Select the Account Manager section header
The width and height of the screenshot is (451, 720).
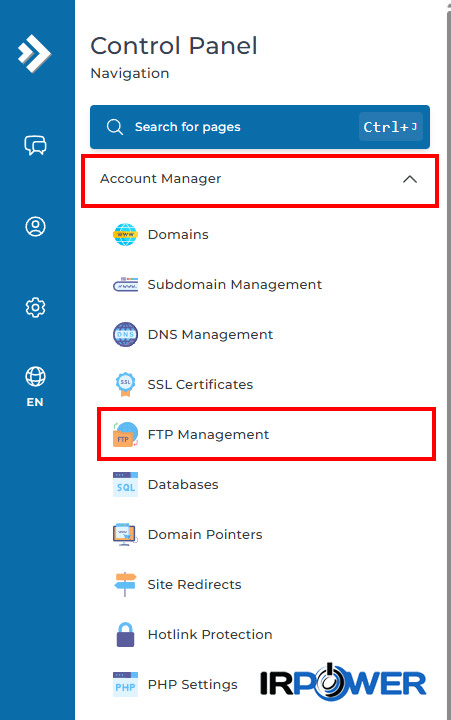click(260, 181)
